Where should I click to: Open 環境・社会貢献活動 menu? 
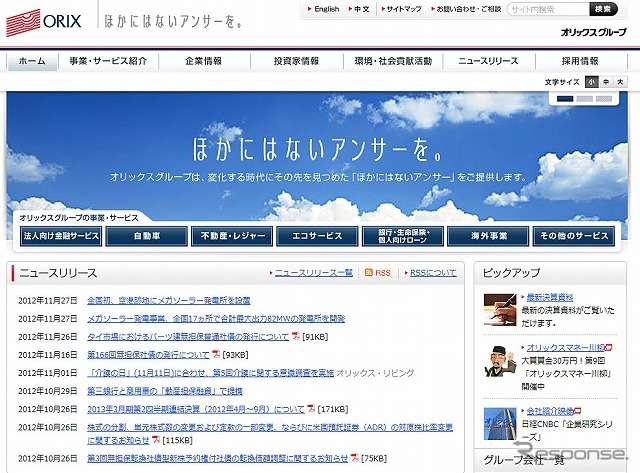coord(393,62)
